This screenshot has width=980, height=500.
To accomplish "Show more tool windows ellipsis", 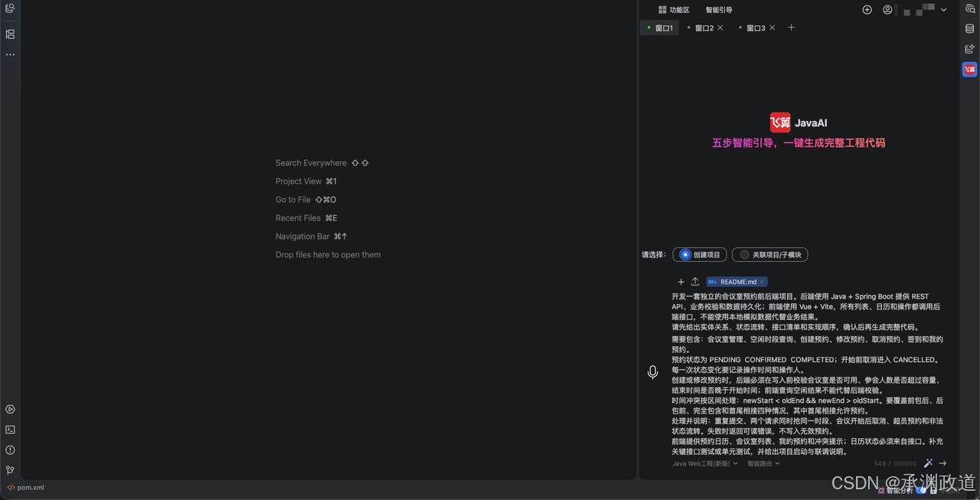I will tap(10, 55).
